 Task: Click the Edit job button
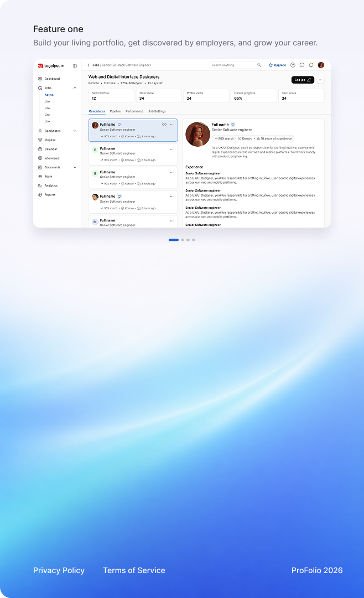pos(303,80)
